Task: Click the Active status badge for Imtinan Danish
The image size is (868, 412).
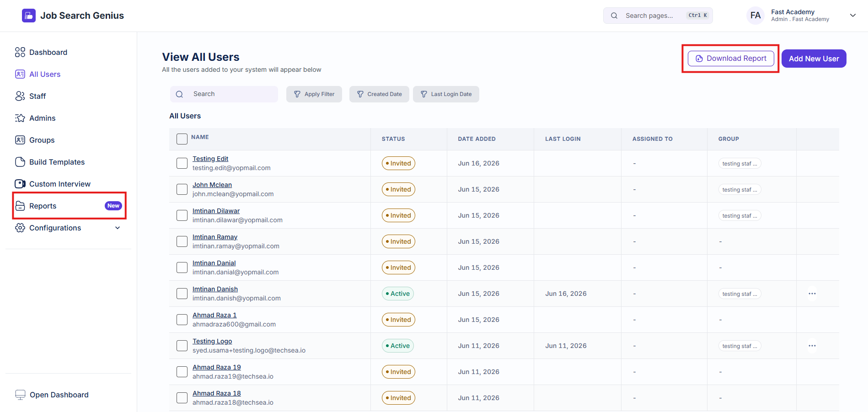Action: pyautogui.click(x=398, y=294)
